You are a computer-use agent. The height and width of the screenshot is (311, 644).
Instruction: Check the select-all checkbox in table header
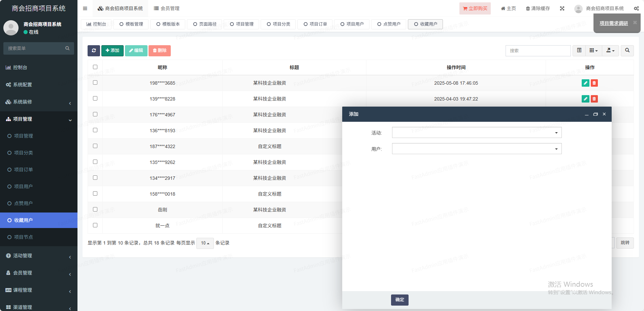(95, 67)
